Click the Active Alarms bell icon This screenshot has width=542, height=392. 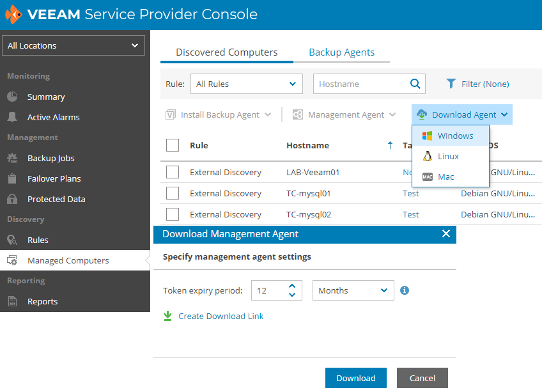(12, 117)
